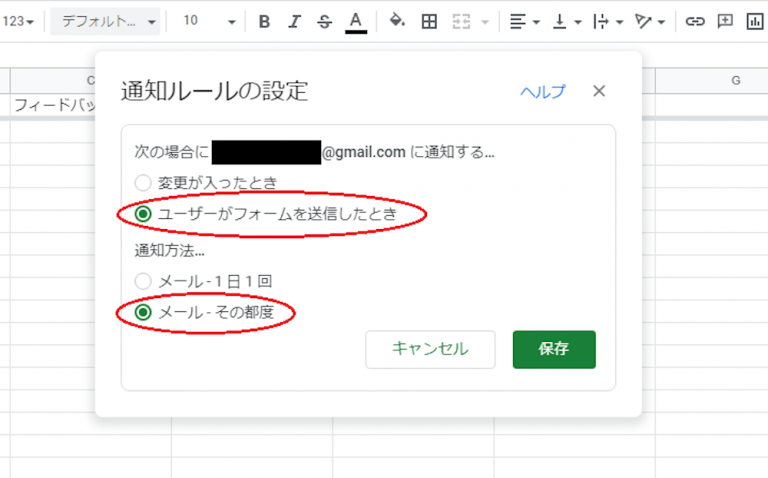Insert a link using the link icon
The height and width of the screenshot is (478, 768).
point(694,21)
